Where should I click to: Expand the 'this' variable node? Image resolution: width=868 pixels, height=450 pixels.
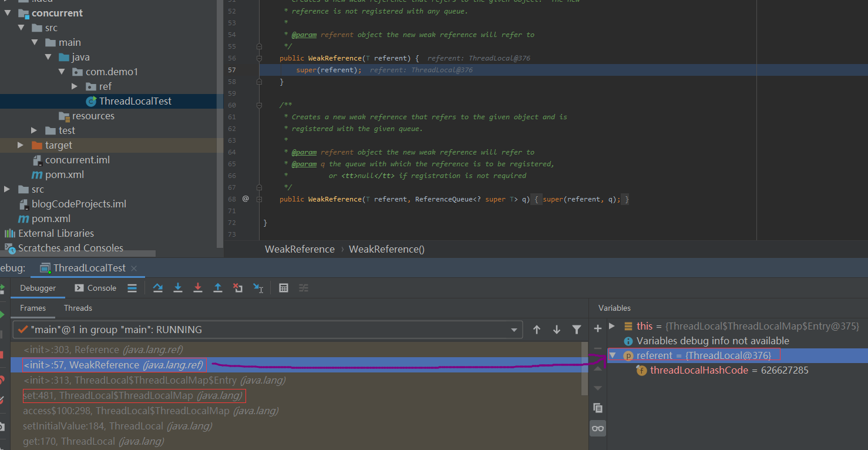click(x=612, y=326)
